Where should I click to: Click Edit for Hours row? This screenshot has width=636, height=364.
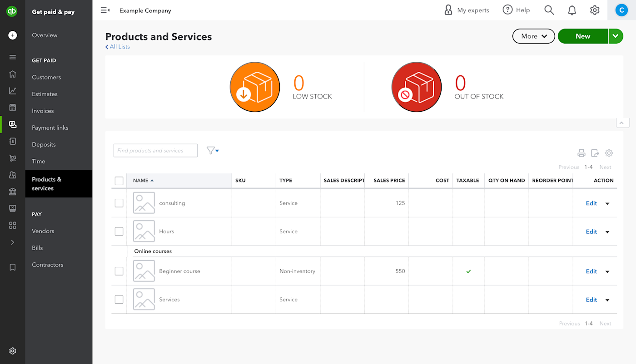[591, 231]
